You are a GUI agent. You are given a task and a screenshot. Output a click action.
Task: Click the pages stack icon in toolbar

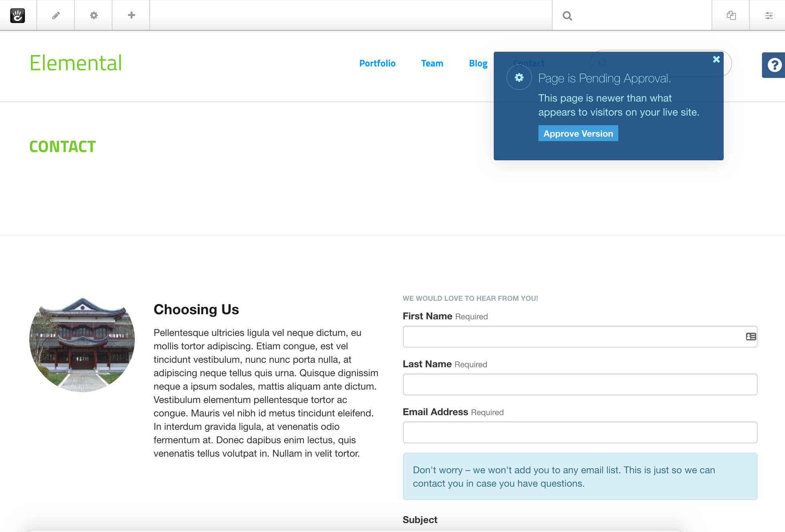click(731, 15)
